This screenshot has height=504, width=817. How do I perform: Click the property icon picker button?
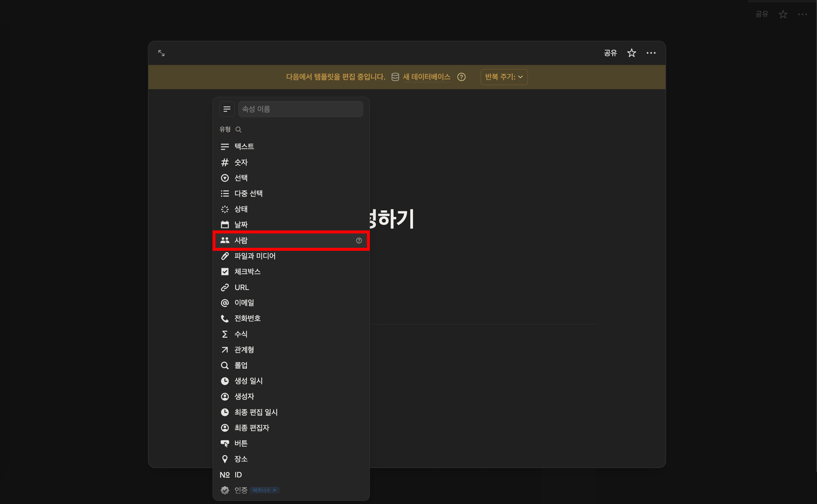227,109
